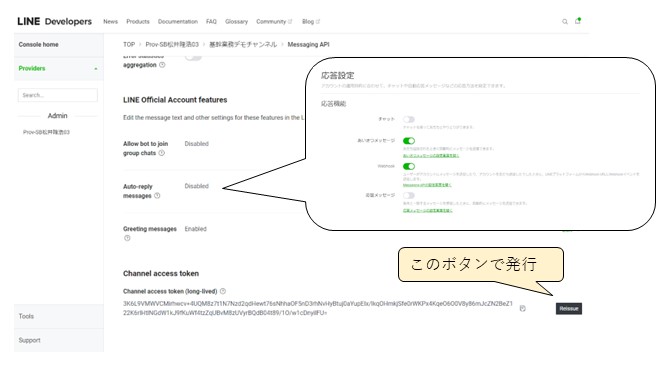
Task: Open help icon beside Auto-reply messages
Action: (157, 196)
